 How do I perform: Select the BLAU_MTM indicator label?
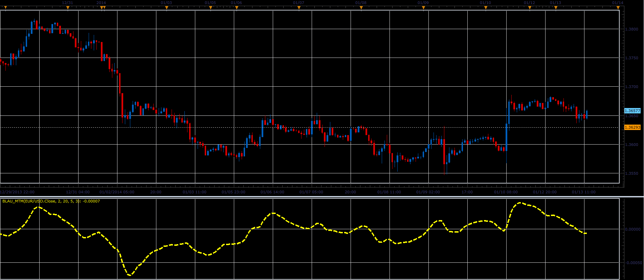tap(51, 201)
